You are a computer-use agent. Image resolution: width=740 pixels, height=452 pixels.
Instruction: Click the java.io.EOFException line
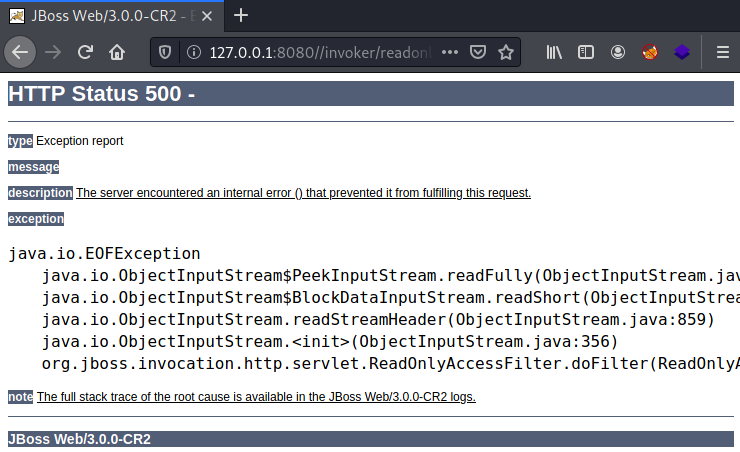tap(104, 253)
